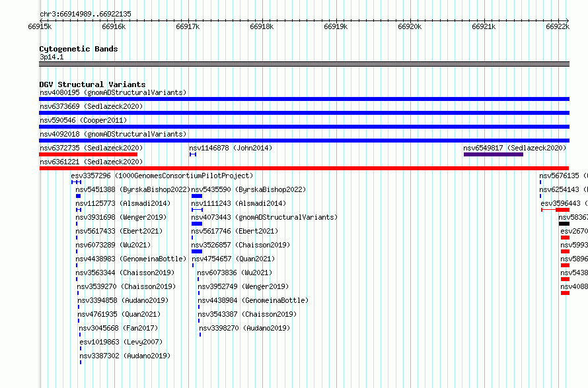Screen dimensions: 588x388
Task: Click nsv5451388 (ByrskaBishop2022) label
Action: coord(133,189)
